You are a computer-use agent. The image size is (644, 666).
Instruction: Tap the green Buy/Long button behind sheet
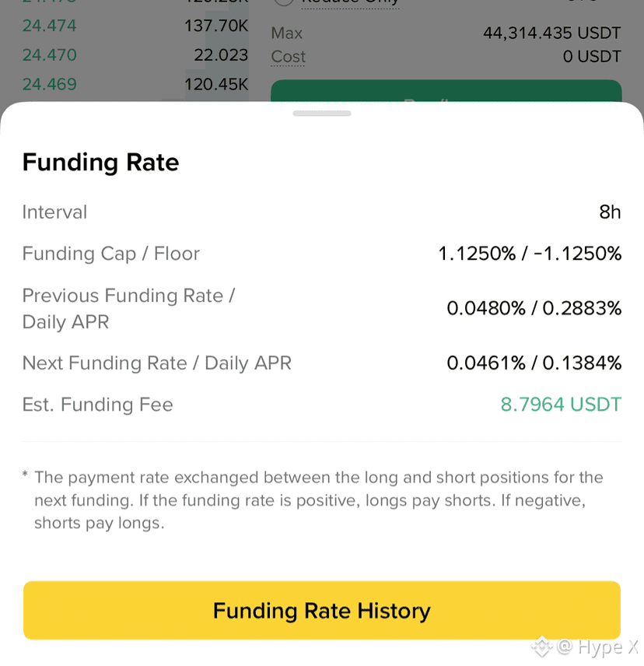coord(446,90)
